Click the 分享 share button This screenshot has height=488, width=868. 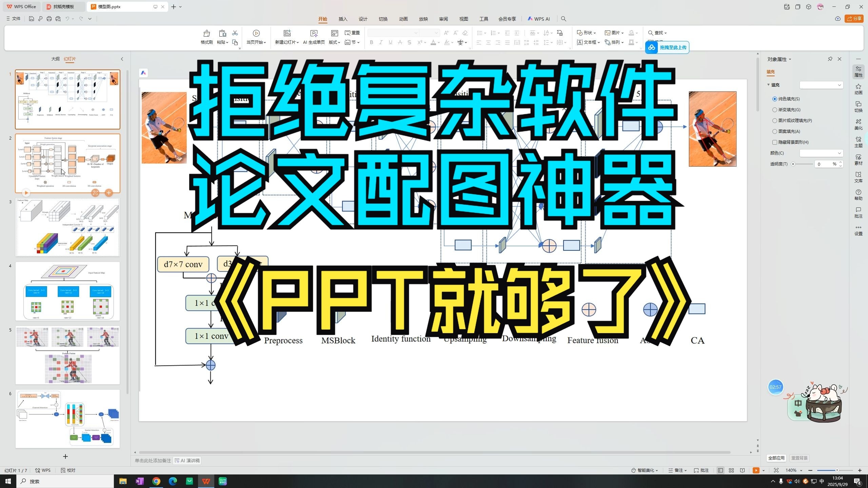click(x=854, y=19)
